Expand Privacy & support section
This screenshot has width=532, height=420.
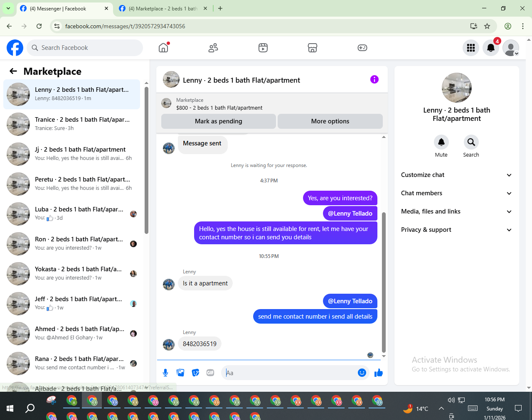(x=456, y=230)
